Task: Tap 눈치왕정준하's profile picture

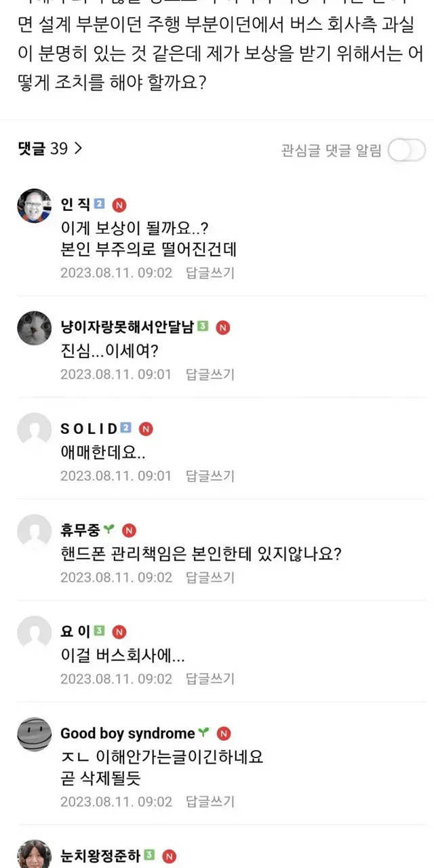Action: (x=34, y=854)
